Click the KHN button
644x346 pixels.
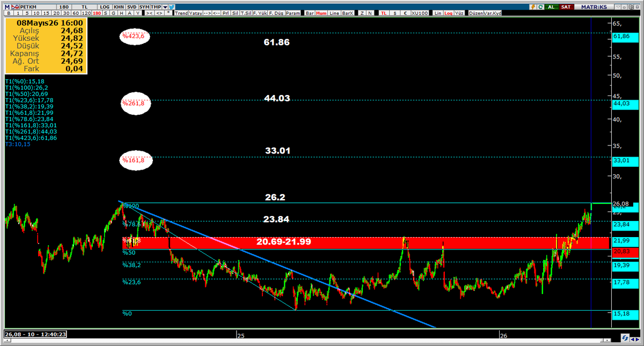(118, 7)
